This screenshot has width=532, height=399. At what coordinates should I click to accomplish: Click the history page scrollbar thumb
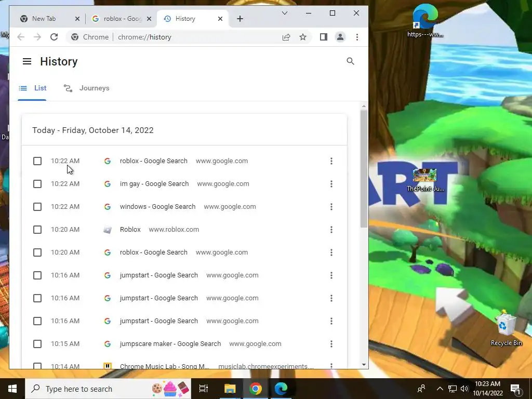pyautogui.click(x=364, y=168)
